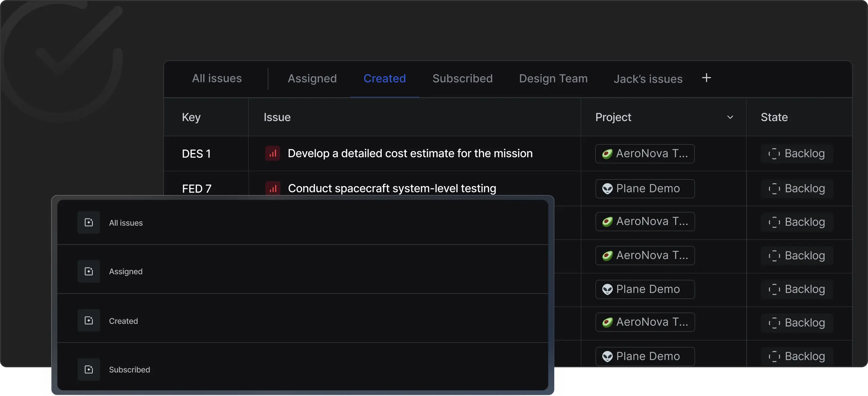Switch to the Assigned tab
This screenshot has height=396, width=868.
[x=312, y=79]
